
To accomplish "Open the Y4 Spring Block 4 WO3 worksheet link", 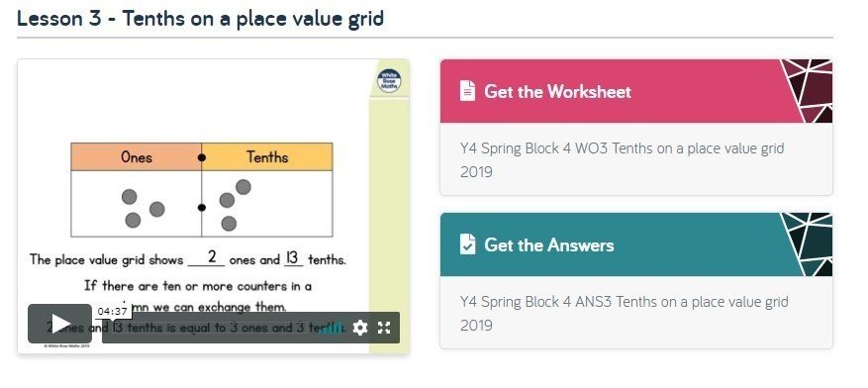I will coord(622,160).
